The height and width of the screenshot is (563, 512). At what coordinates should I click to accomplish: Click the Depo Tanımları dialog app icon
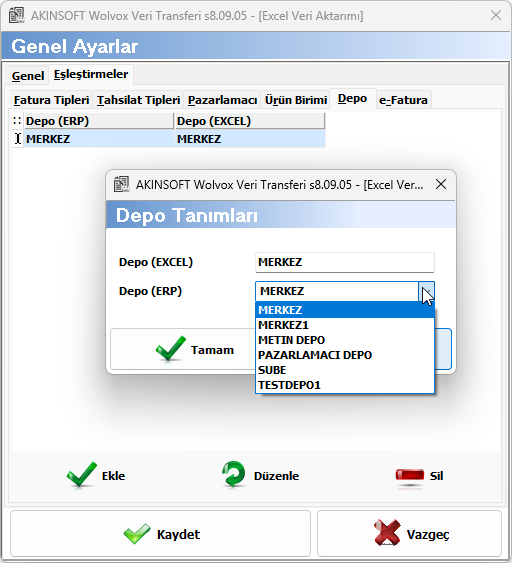point(121,185)
